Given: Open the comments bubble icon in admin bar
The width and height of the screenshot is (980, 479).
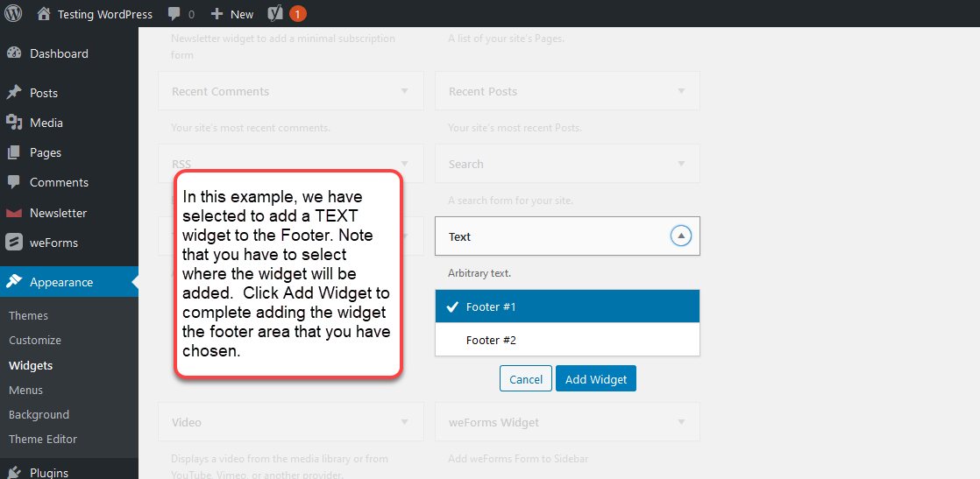Looking at the screenshot, I should 174,14.
